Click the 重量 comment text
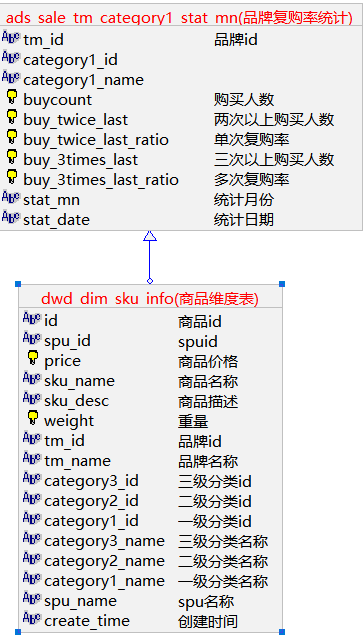The image size is (364, 635). tap(193, 422)
